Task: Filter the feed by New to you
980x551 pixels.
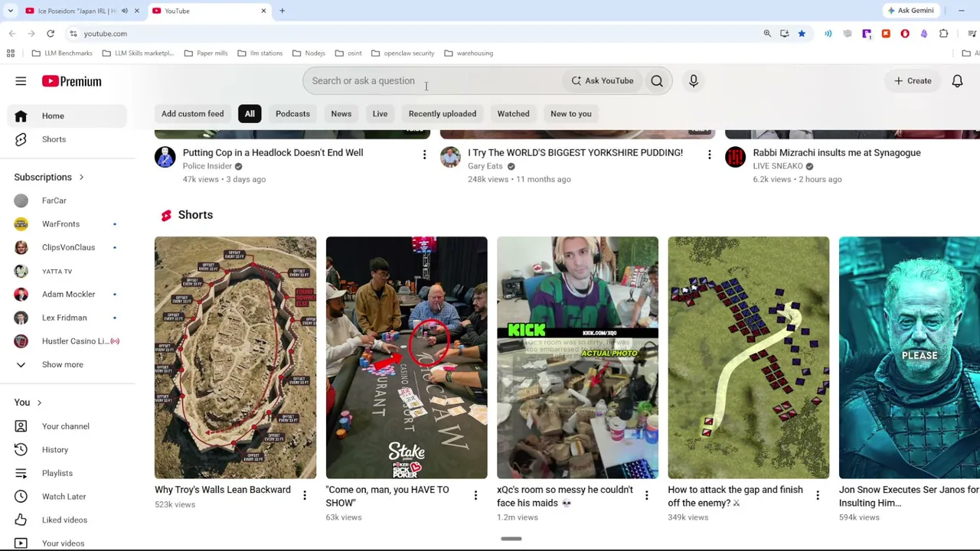Action: click(x=571, y=114)
